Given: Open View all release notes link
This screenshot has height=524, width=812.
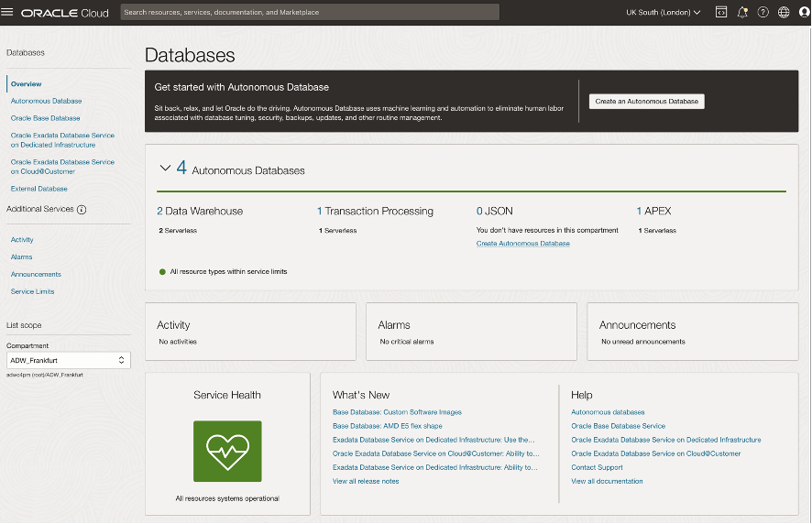Looking at the screenshot, I should [x=366, y=481].
